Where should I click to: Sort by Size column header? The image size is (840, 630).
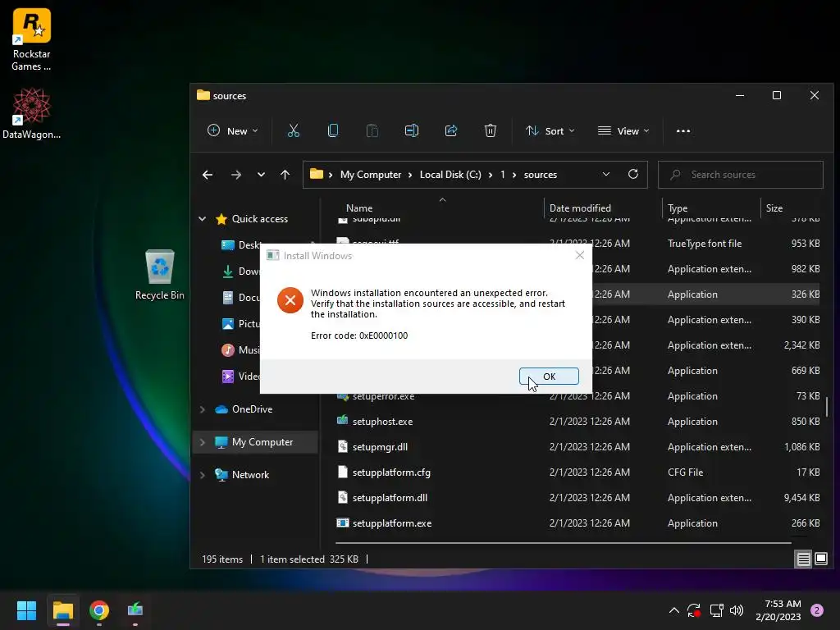[774, 208]
